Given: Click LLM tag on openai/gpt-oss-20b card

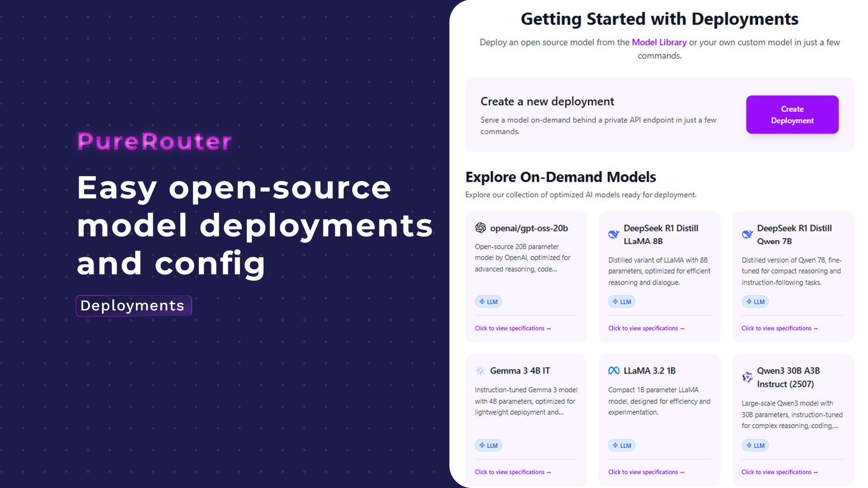Looking at the screenshot, I should pos(488,302).
